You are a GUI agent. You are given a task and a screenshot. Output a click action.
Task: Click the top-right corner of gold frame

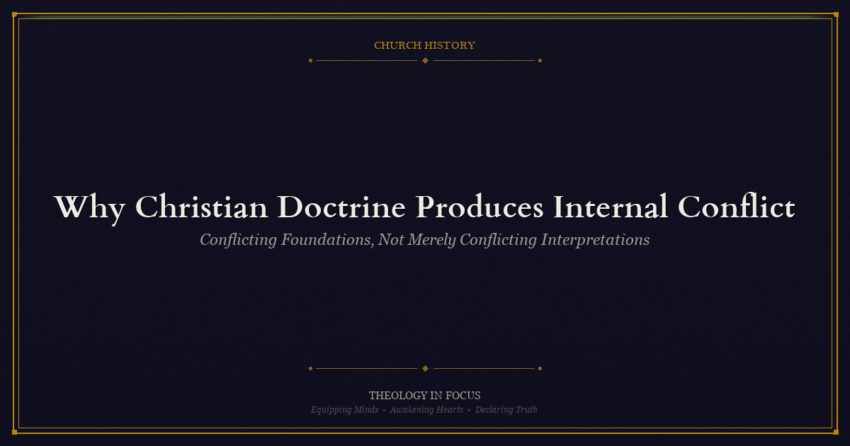click(x=836, y=15)
